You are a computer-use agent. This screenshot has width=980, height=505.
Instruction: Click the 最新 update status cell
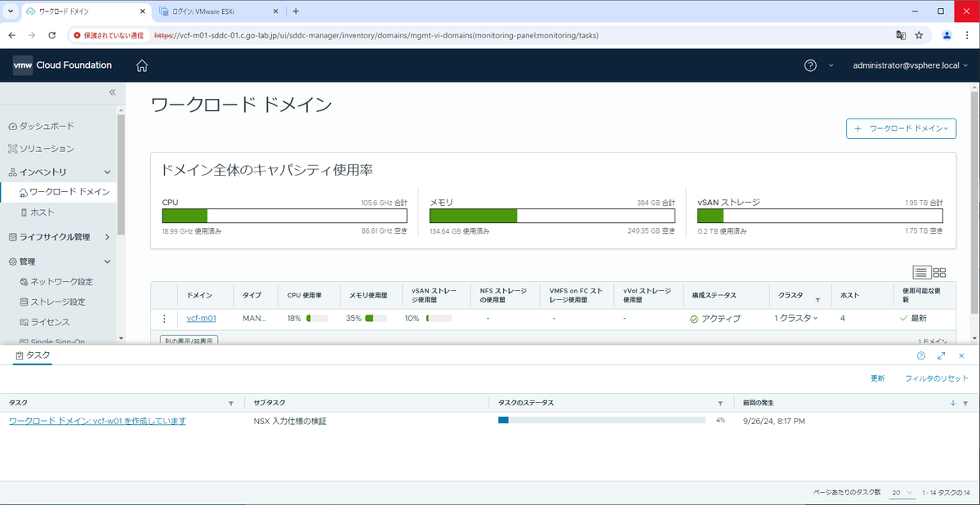pos(914,319)
